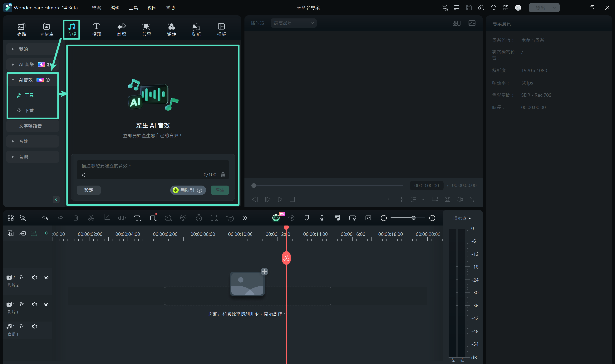Open the 檔案 menu
The width and height of the screenshot is (615, 364).
tap(96, 8)
